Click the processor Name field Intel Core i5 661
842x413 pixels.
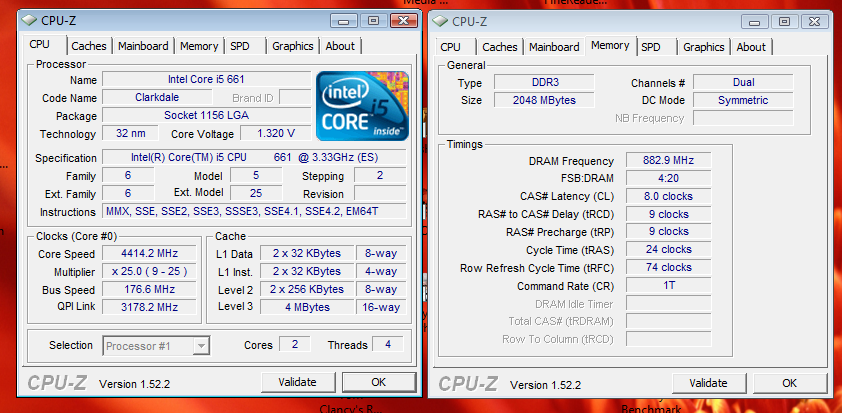(x=206, y=79)
